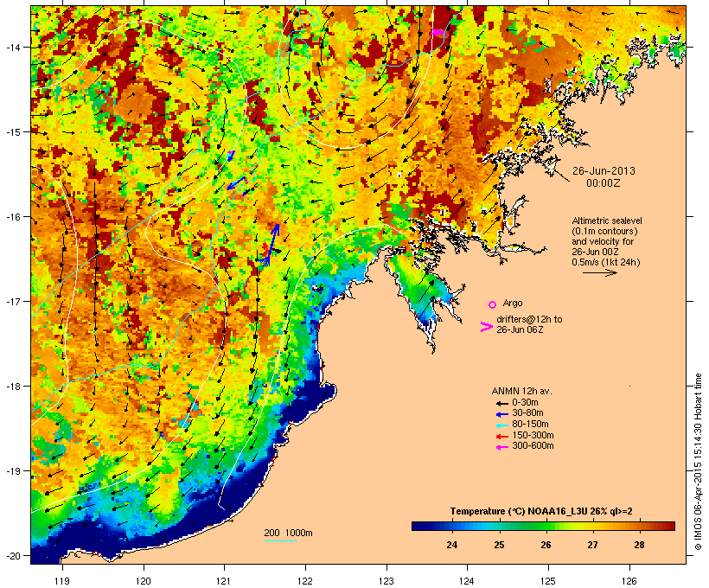Click the 0.5m/s velocity scale arrow
The height and width of the screenshot is (588, 709).
coord(599,272)
